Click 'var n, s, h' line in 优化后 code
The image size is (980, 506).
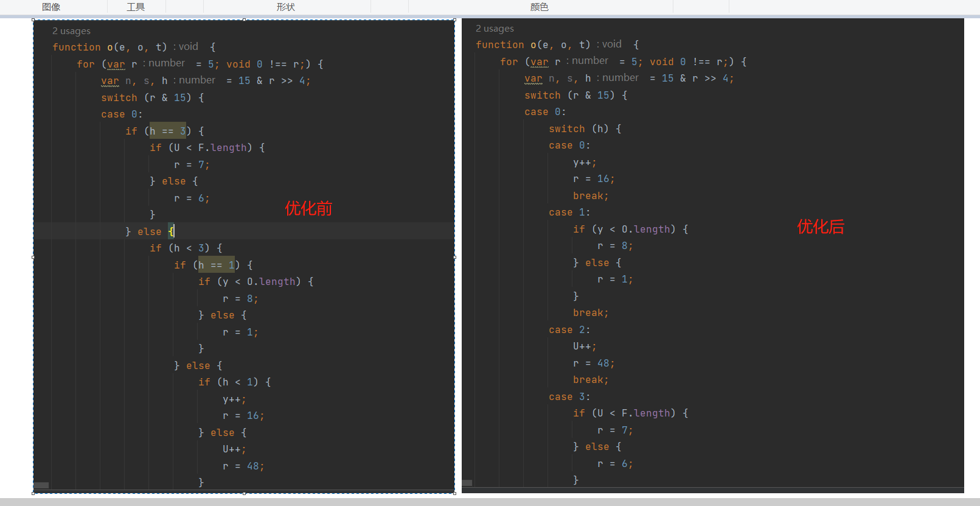coord(629,78)
